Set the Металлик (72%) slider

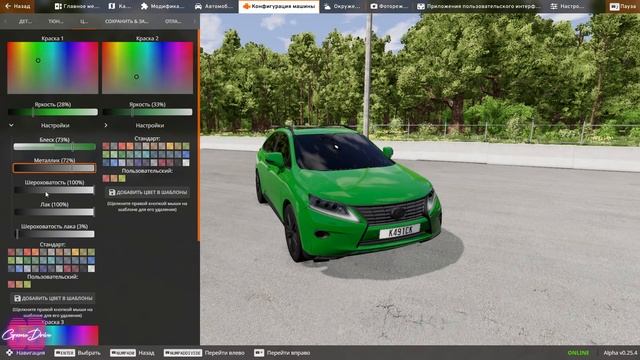pyautogui.click(x=54, y=168)
